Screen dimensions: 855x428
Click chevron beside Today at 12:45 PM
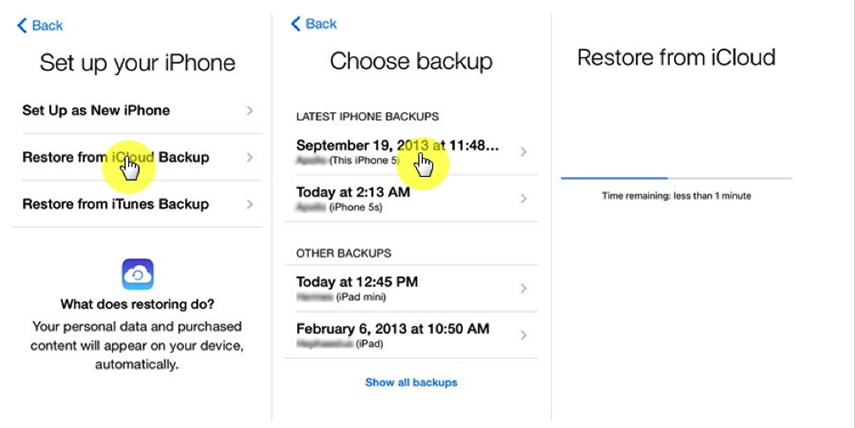(x=523, y=288)
